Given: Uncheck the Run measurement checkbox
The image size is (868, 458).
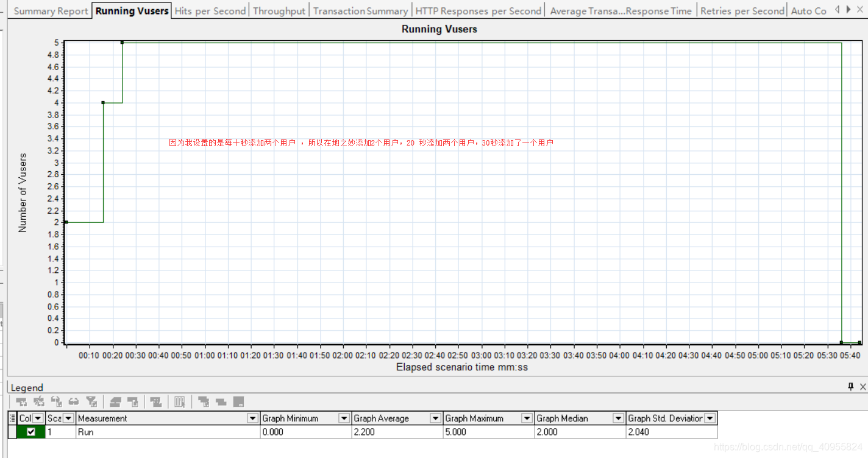Looking at the screenshot, I should (31, 432).
